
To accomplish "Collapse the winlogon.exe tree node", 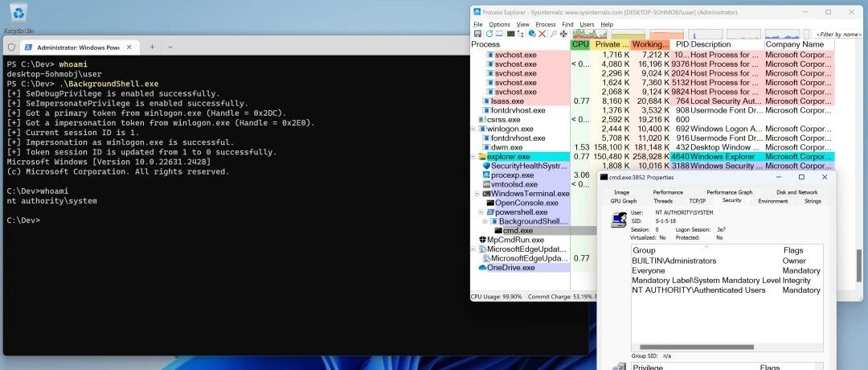I will click(x=474, y=129).
